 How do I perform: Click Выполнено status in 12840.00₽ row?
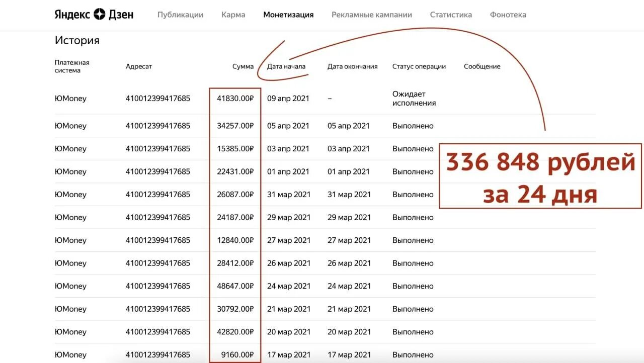(x=413, y=240)
